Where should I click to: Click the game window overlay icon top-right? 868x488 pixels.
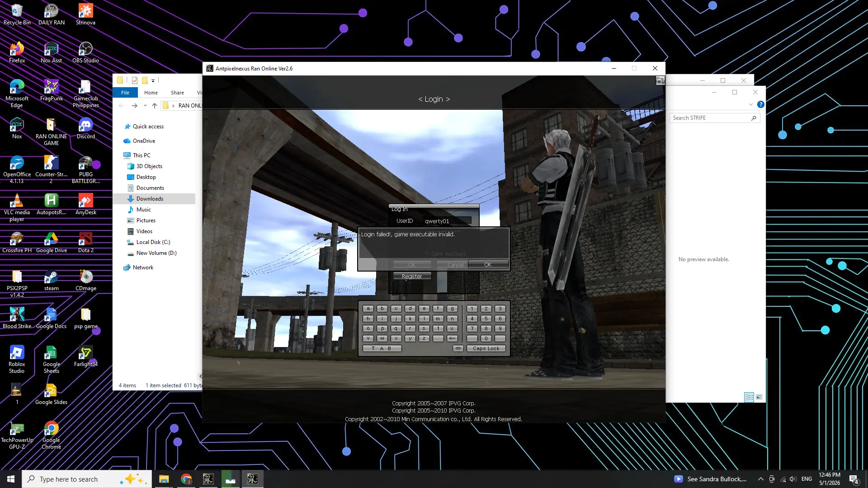click(x=660, y=80)
